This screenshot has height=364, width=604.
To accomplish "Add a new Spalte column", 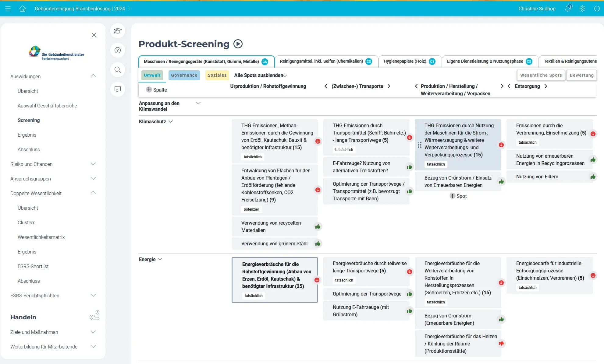I will click(x=156, y=90).
